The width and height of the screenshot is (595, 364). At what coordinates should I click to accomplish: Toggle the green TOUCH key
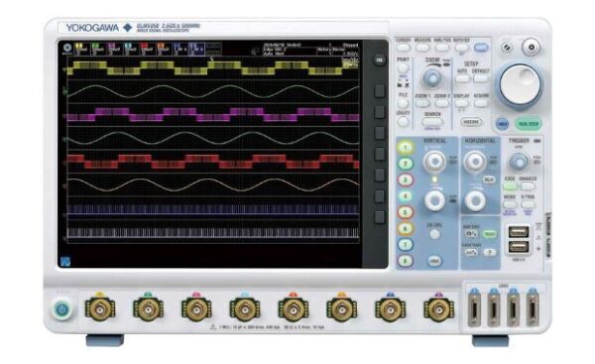pyautogui.click(x=490, y=234)
